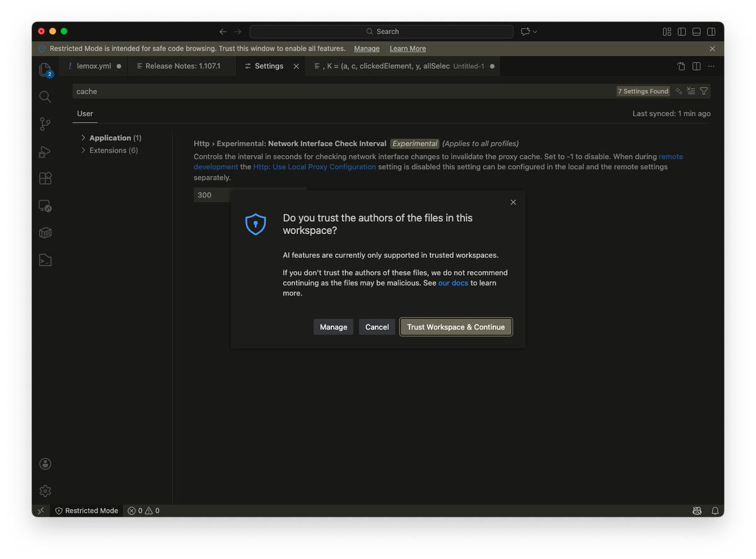
Task: Open the Run and Debug view
Action: (45, 151)
